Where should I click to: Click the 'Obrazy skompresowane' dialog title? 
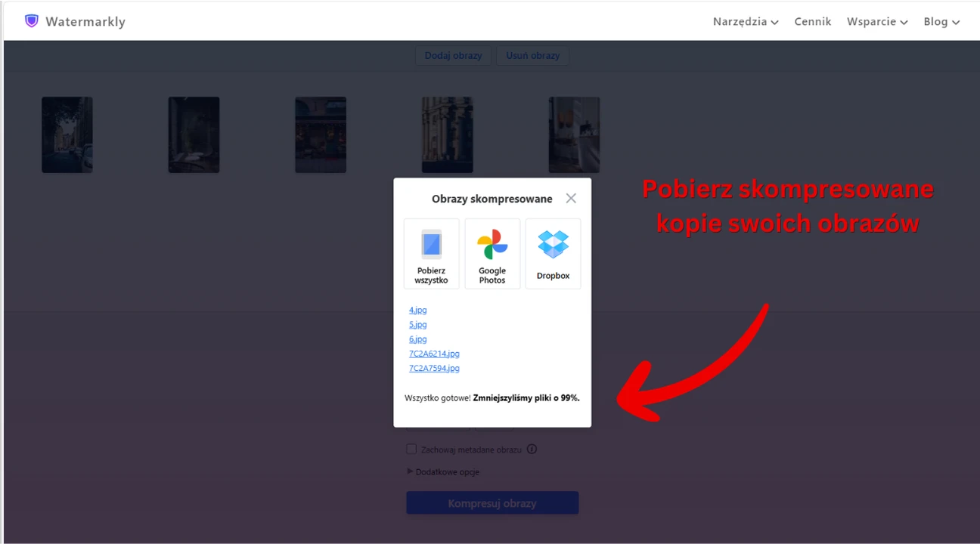point(492,199)
